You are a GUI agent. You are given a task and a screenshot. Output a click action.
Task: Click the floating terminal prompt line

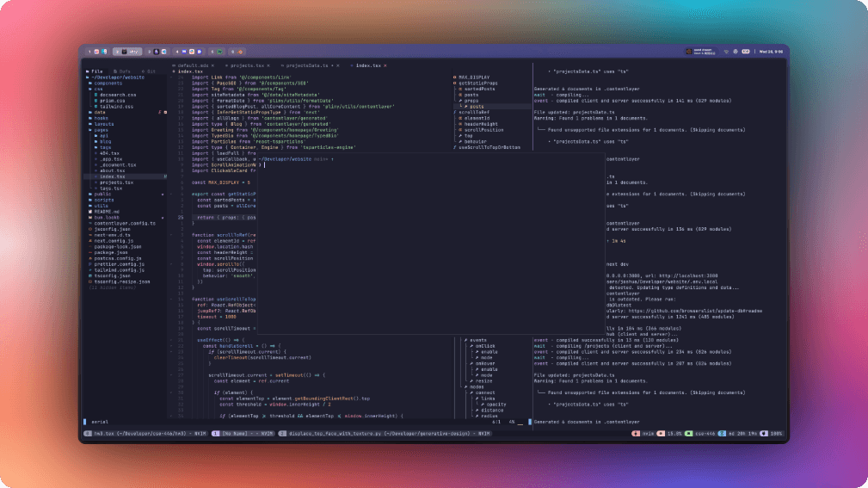pyautogui.click(x=432, y=164)
